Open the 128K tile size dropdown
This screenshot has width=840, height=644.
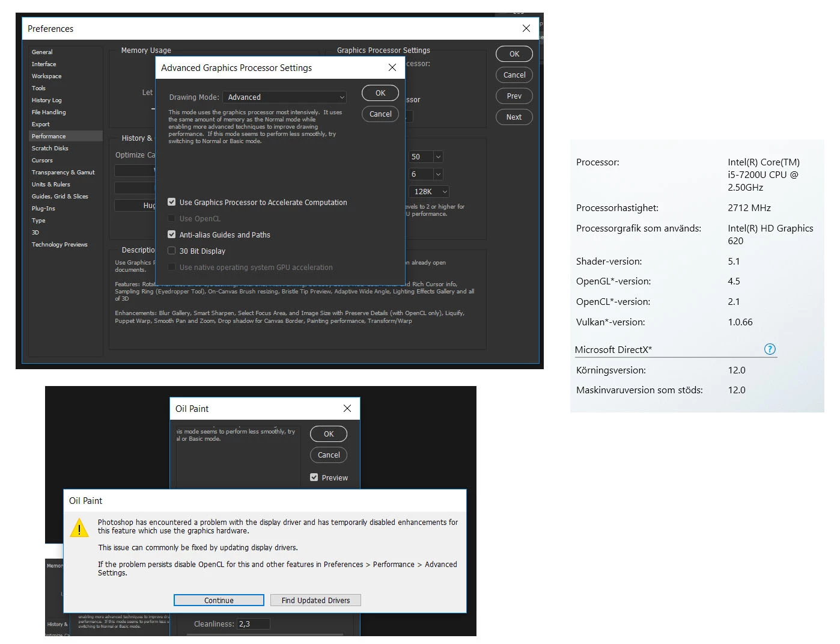[x=429, y=191]
